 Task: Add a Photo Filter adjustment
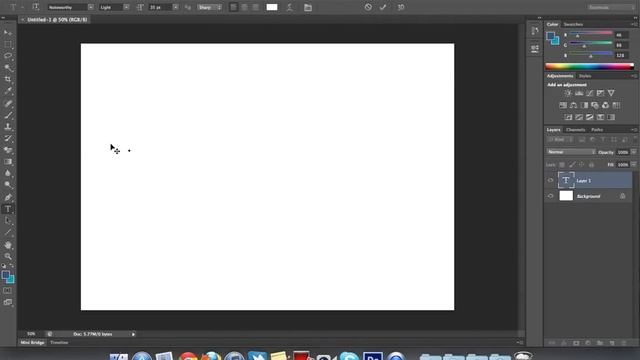coord(595,105)
